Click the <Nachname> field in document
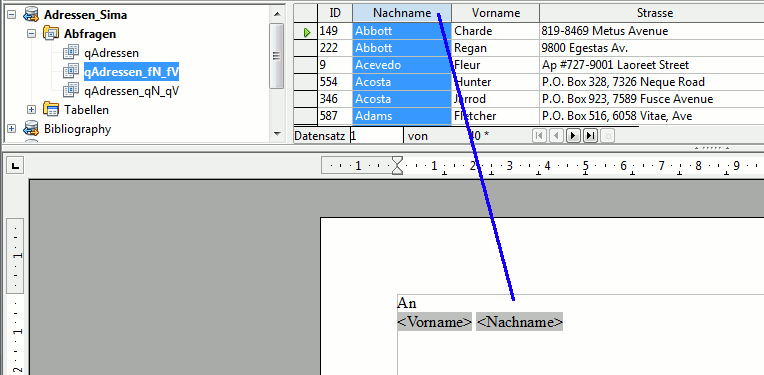 pos(519,322)
